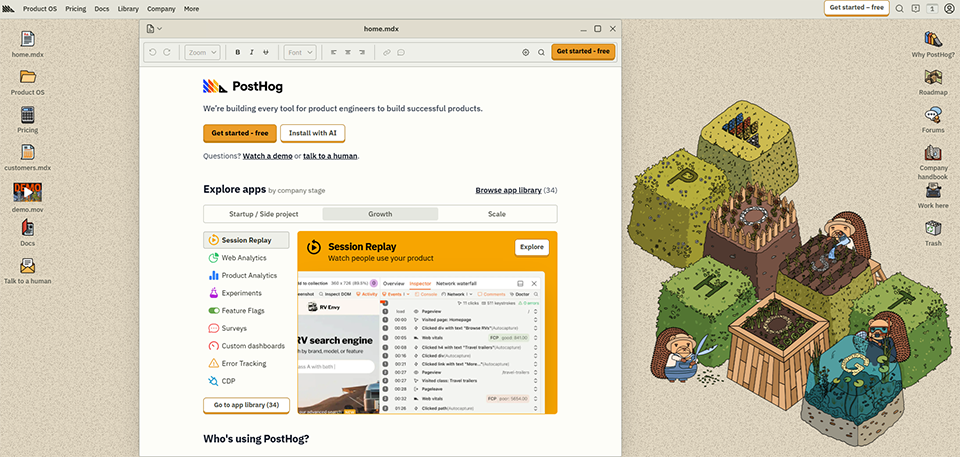Align text right in the editor toolbar
Image resolution: width=960 pixels, height=457 pixels.
point(362,53)
